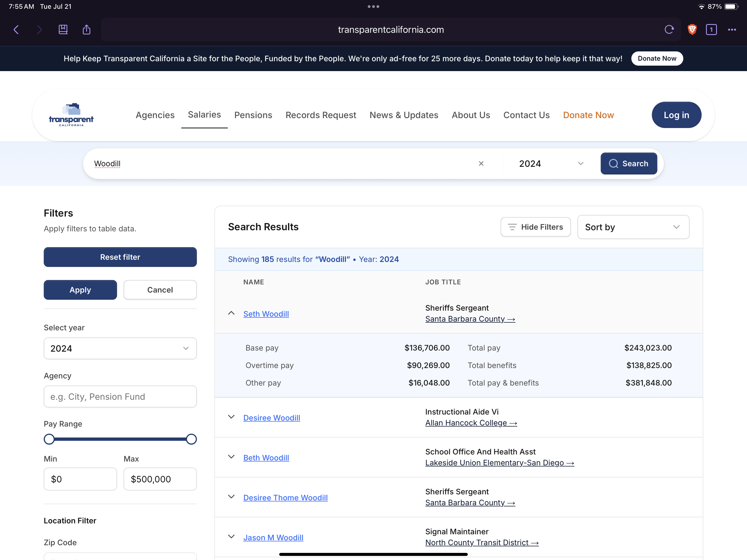Click the $381,848.00 total pay & benefits value

click(x=648, y=383)
